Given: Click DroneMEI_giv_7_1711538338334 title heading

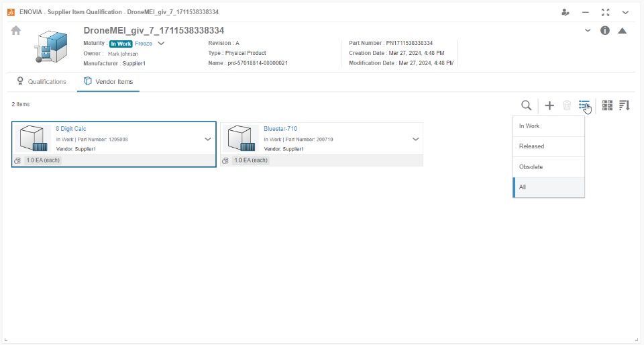Looking at the screenshot, I should pyautogui.click(x=154, y=30).
